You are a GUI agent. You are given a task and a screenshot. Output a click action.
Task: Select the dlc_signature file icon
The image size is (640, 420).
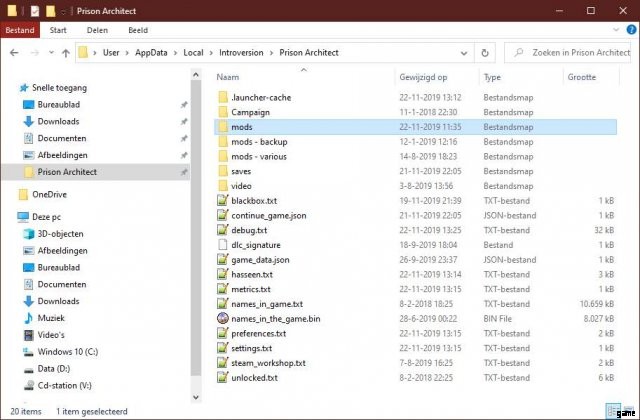point(223,245)
